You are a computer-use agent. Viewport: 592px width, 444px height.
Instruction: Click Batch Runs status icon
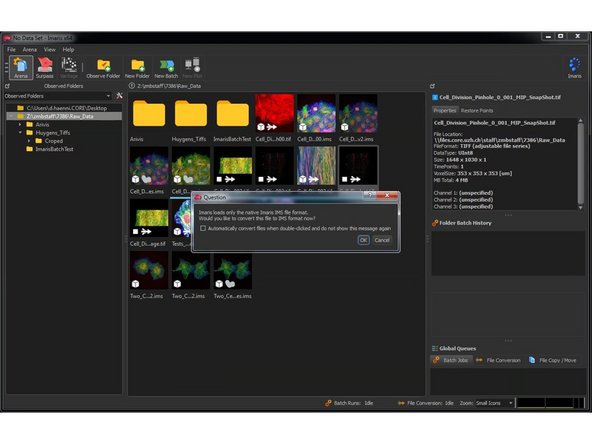328,403
